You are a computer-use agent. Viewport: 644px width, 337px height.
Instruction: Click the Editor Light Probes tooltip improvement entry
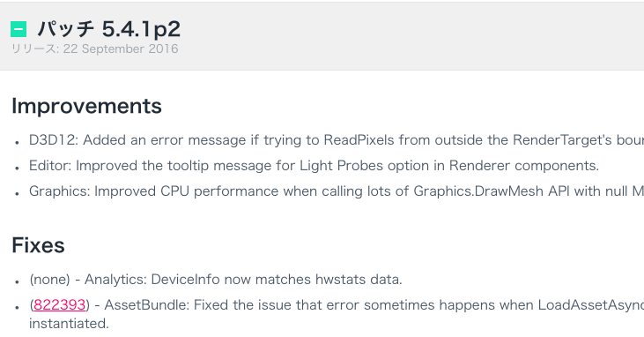click(x=314, y=166)
